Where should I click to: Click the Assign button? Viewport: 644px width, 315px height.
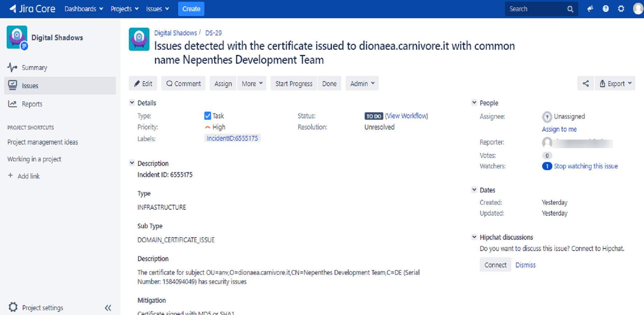[x=223, y=83]
